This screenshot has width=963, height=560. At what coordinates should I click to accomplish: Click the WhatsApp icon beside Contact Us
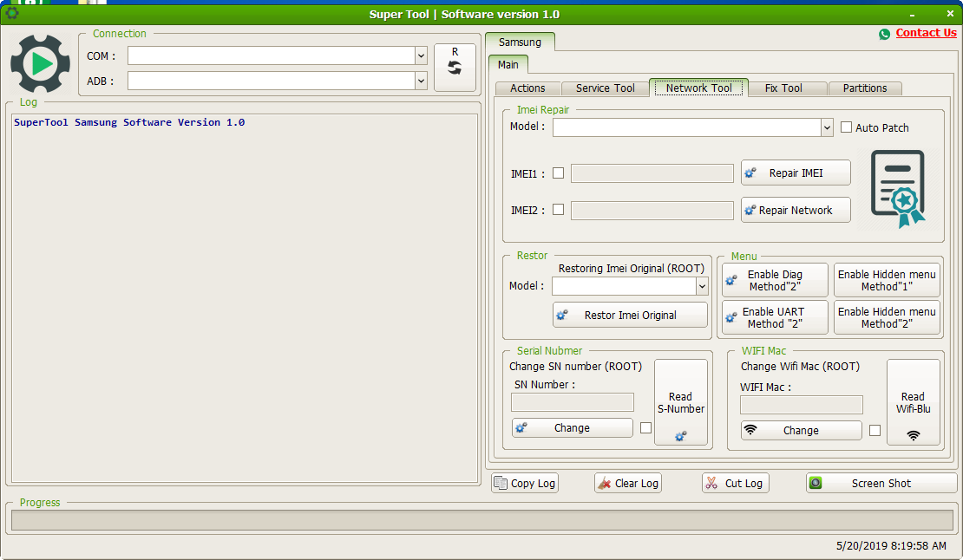pos(884,33)
